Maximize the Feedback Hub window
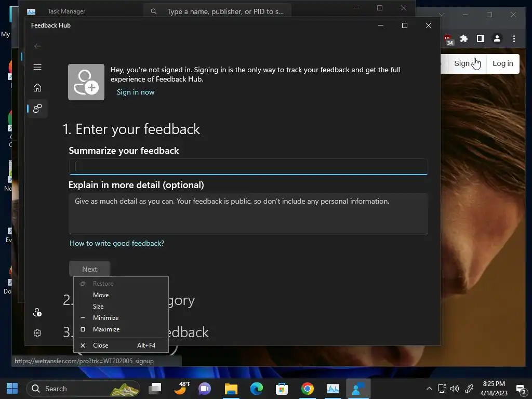 pyautogui.click(x=404, y=25)
